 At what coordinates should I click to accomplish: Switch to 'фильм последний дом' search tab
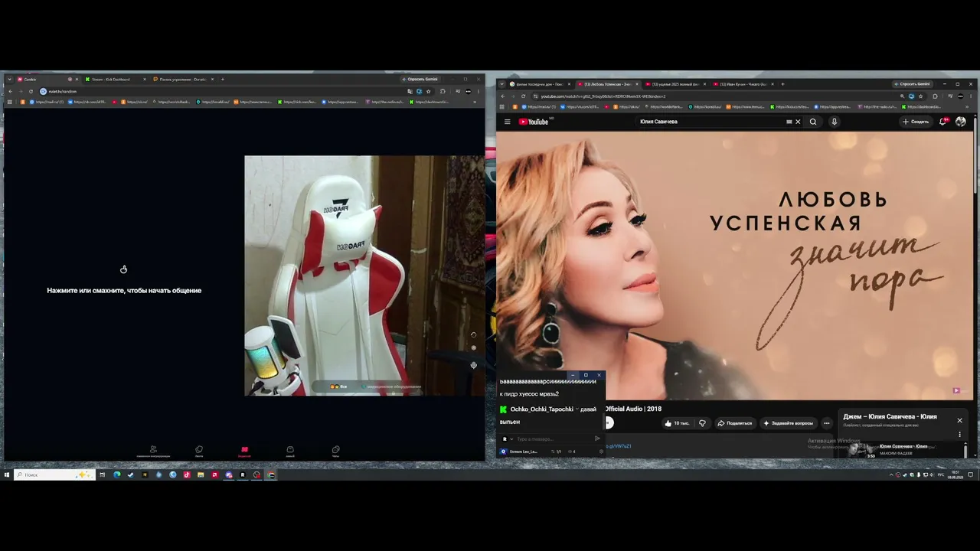[540, 84]
